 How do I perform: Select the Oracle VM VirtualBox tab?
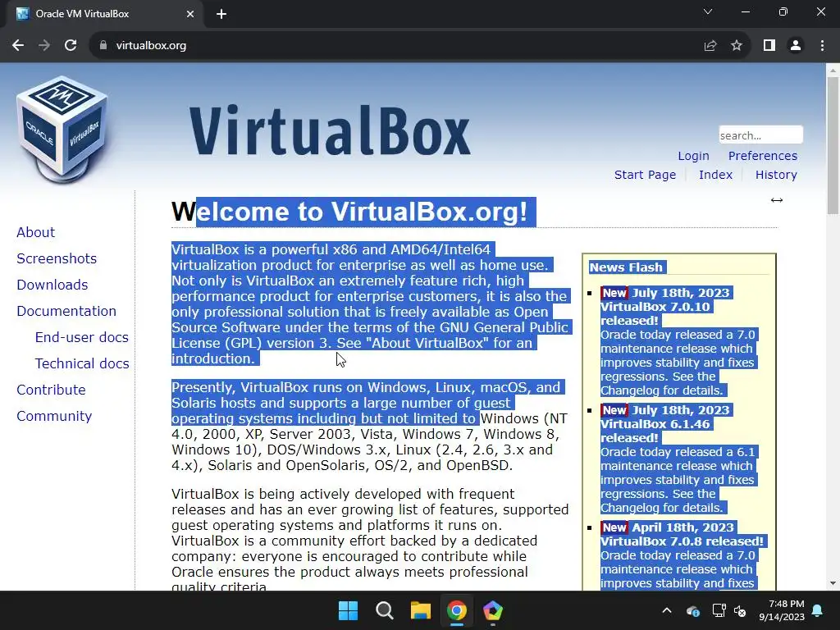[104, 14]
